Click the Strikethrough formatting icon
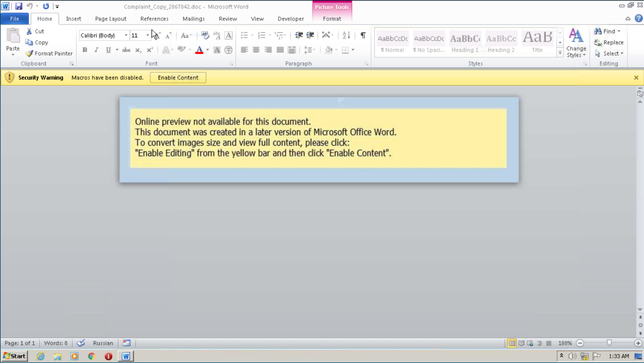The height and width of the screenshot is (363, 644). click(x=126, y=50)
